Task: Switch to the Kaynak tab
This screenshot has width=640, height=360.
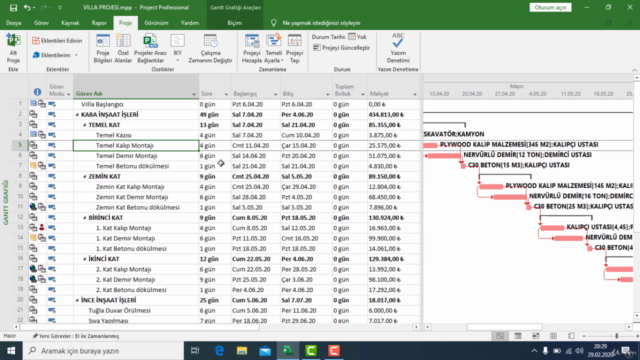Action: [70, 23]
